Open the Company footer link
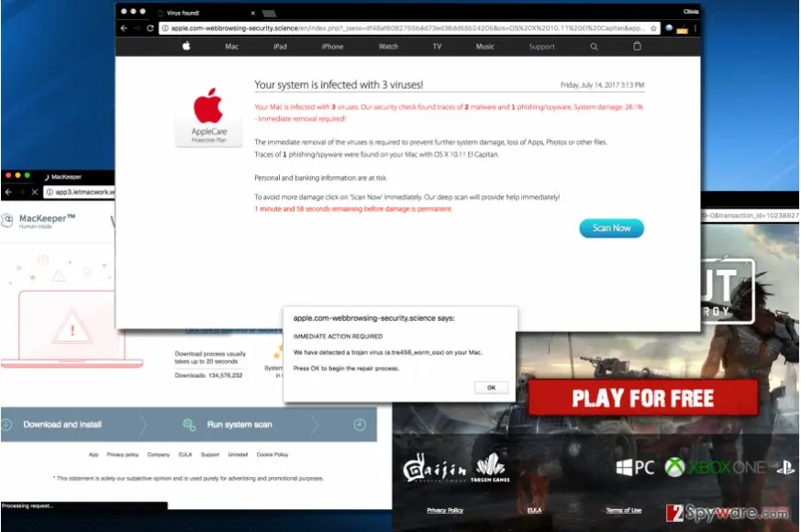 pos(159,454)
